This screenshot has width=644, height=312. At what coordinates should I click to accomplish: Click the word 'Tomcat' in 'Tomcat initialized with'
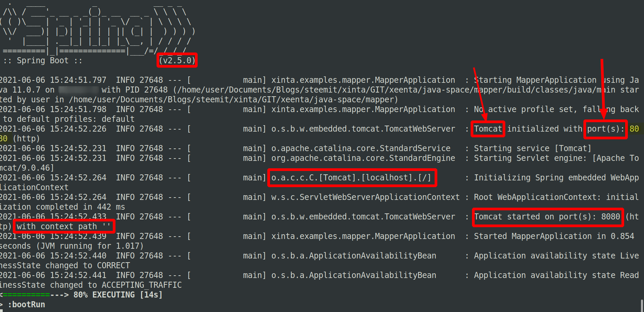[488, 129]
